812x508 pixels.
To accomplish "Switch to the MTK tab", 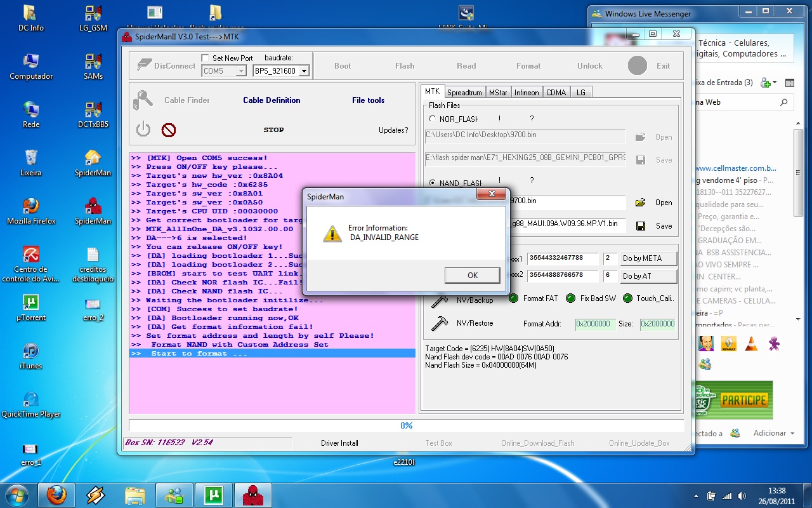I will [x=432, y=91].
